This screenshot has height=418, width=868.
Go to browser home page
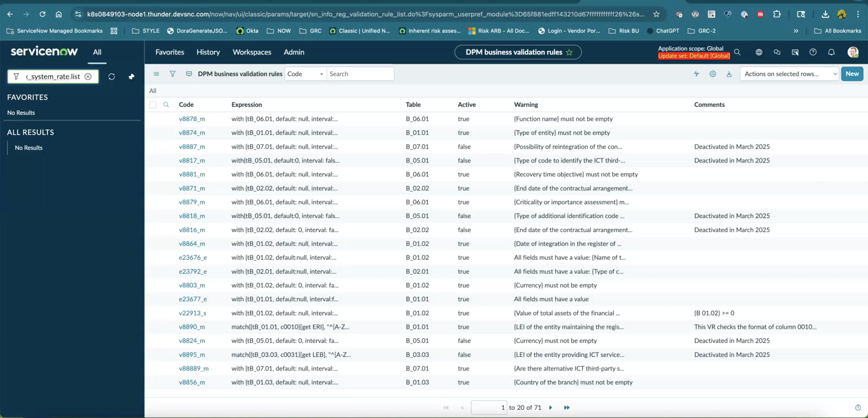(59, 14)
